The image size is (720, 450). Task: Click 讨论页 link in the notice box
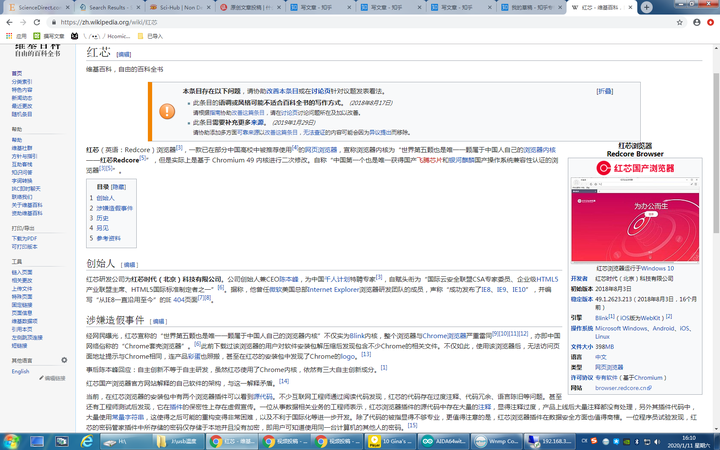(x=321, y=91)
